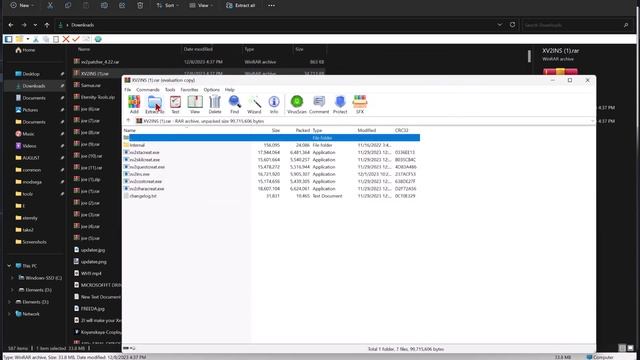
Task: Refresh the Downloads folder view
Action: point(512,24)
